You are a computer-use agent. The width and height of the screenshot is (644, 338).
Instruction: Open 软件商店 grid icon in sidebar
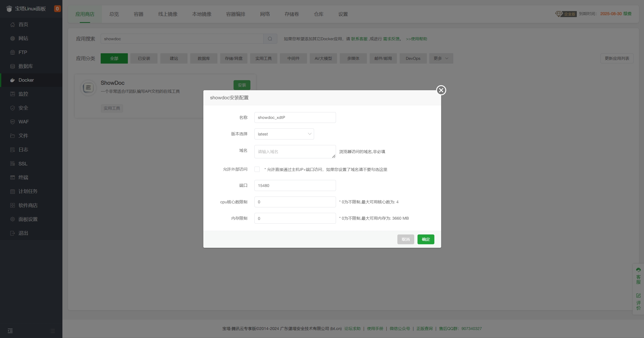pyautogui.click(x=13, y=205)
